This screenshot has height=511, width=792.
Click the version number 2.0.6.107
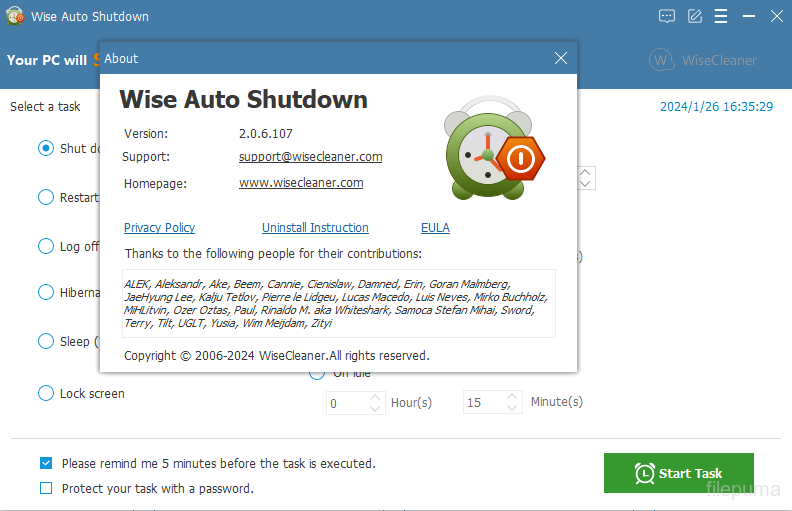(266, 134)
